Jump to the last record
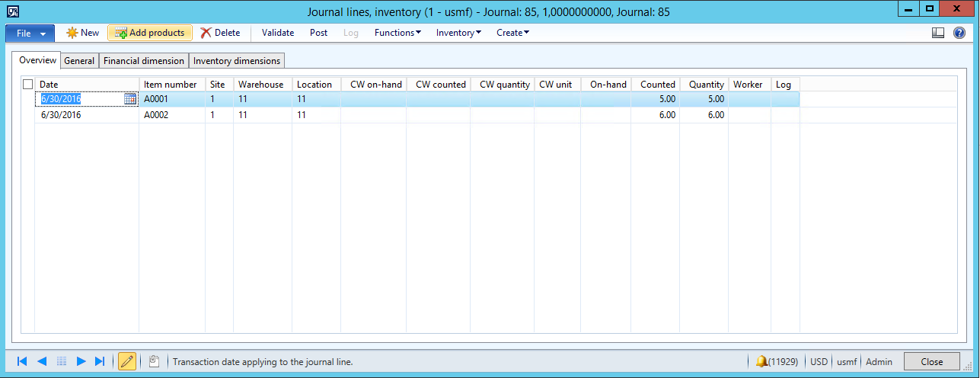This screenshot has height=378, width=980. [x=100, y=361]
